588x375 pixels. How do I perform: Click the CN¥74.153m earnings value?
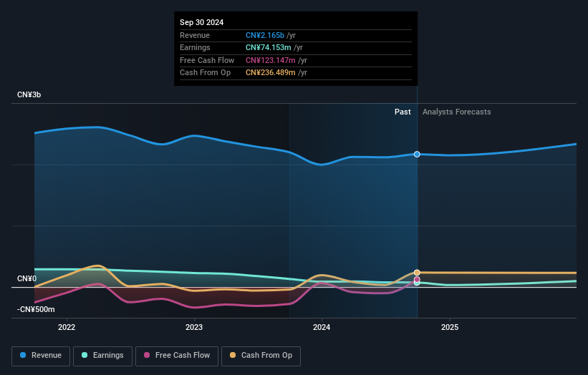click(268, 47)
